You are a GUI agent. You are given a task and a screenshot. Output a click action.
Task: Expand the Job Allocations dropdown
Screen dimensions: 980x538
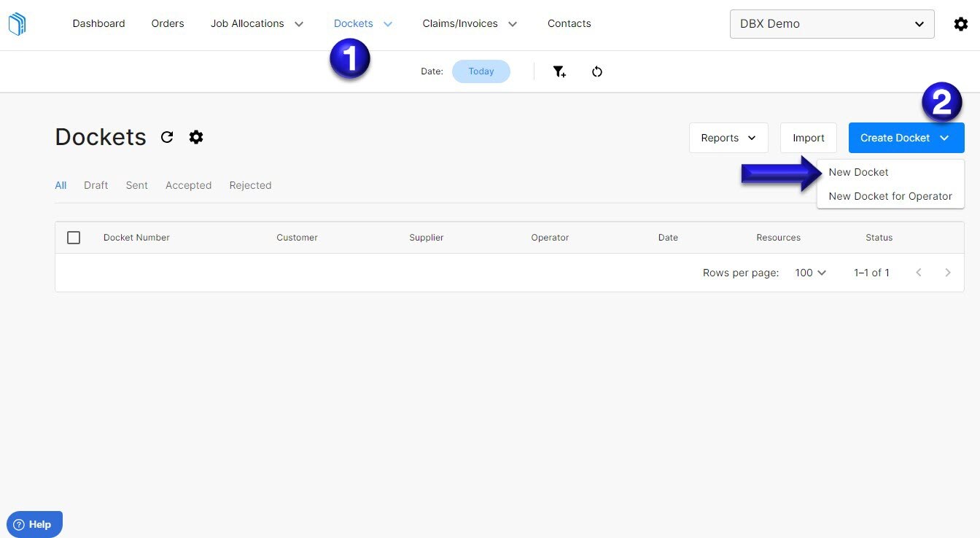click(x=257, y=23)
